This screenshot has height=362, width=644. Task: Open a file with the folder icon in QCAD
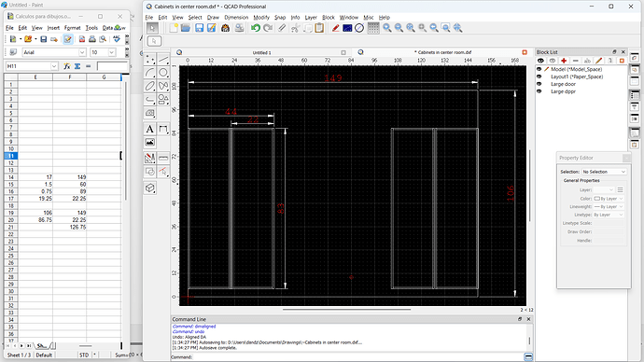pos(186,28)
